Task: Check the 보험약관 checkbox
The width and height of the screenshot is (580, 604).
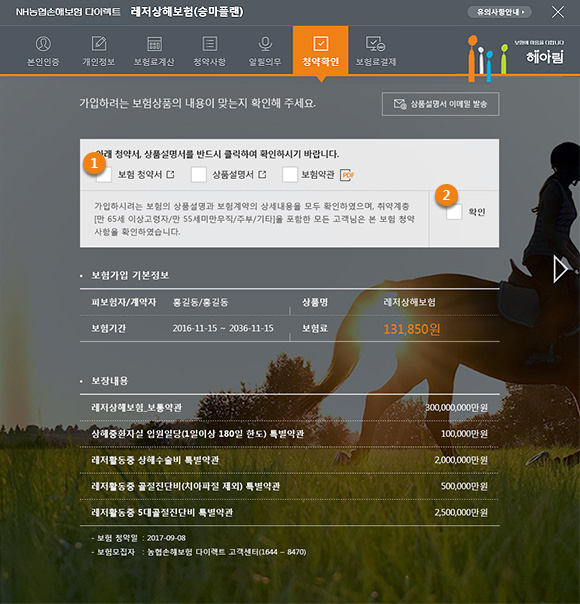Action: pos(290,174)
